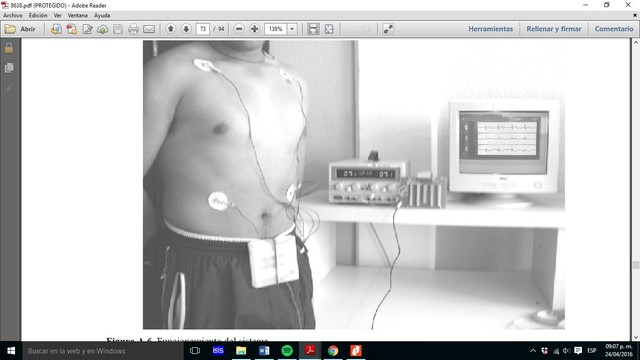Open File Explorer from taskbar
640x360 pixels.
click(x=241, y=351)
